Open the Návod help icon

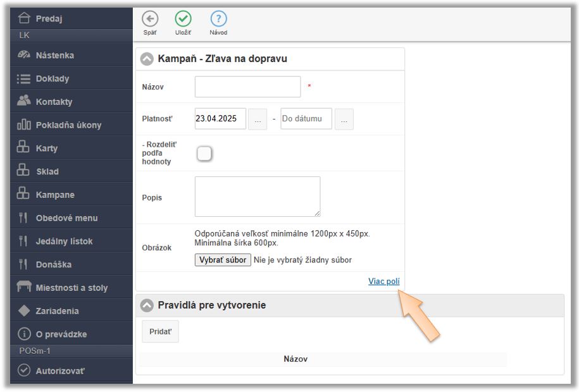coord(218,20)
